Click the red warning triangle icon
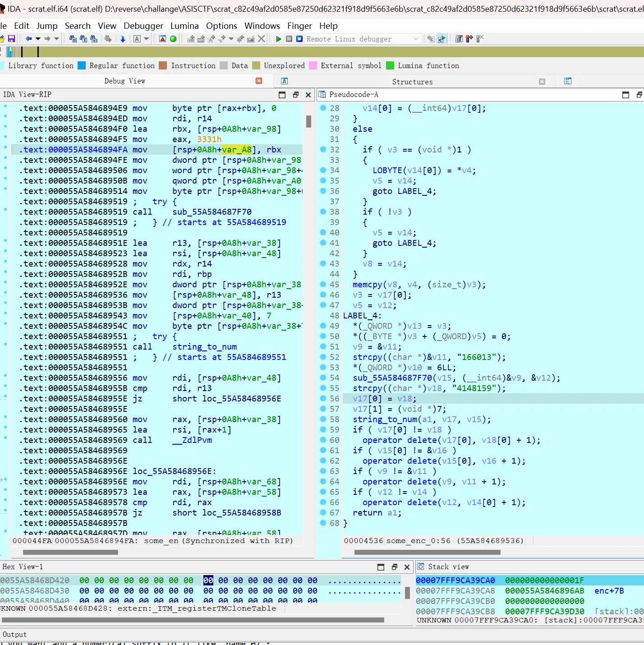The height and width of the screenshot is (645, 644). coord(162,39)
